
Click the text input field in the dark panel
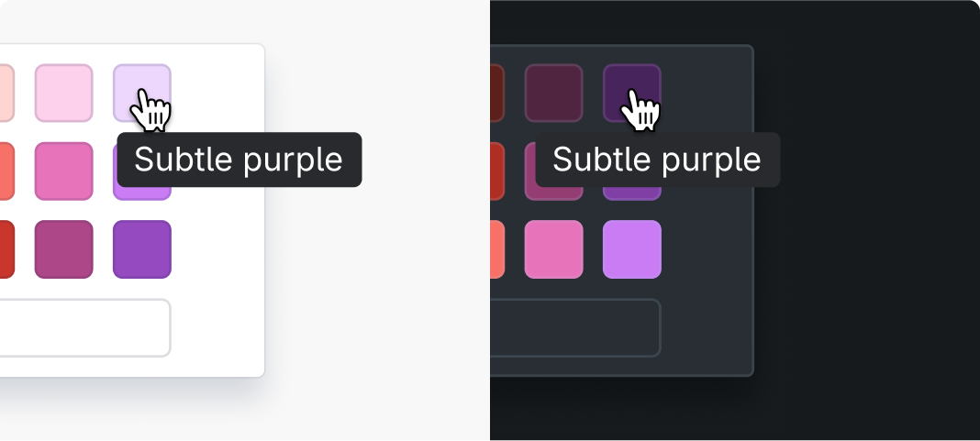575,327
